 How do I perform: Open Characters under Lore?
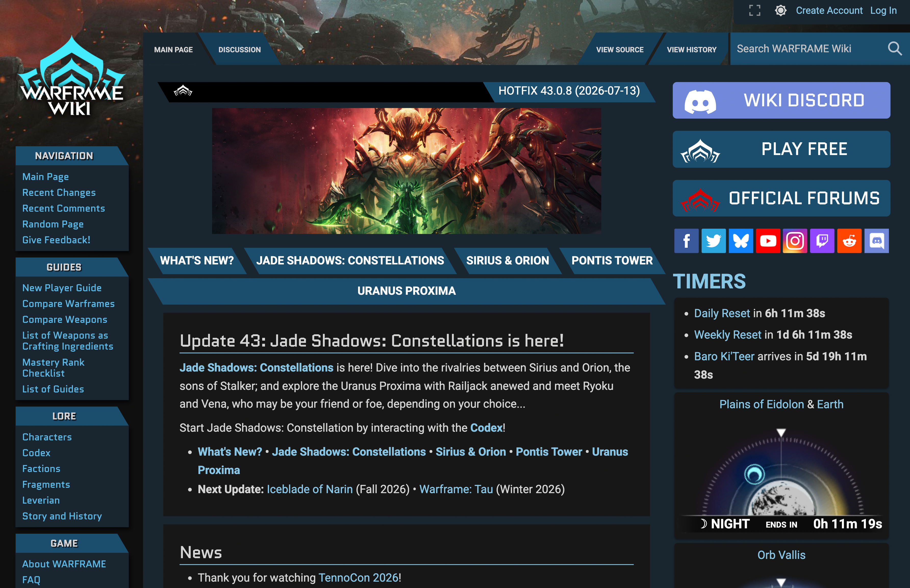point(47,437)
